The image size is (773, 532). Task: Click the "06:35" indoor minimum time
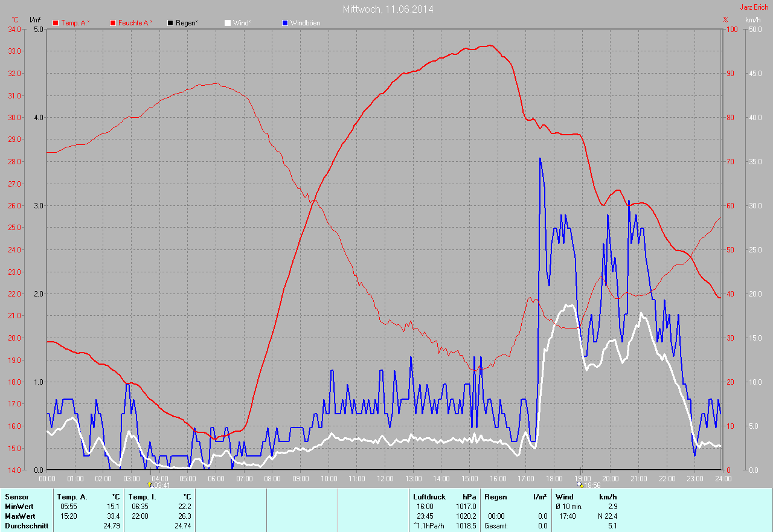[x=140, y=507]
